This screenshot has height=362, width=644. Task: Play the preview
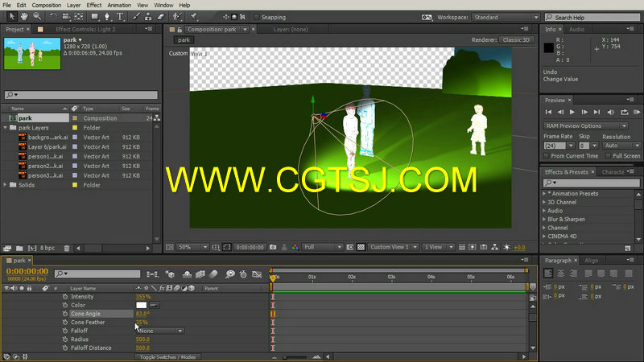[572, 112]
